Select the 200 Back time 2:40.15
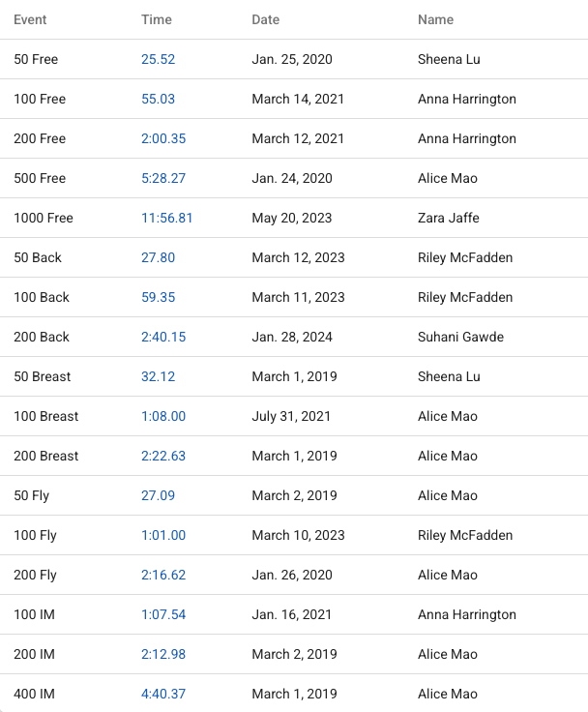The image size is (588, 712). 163,337
